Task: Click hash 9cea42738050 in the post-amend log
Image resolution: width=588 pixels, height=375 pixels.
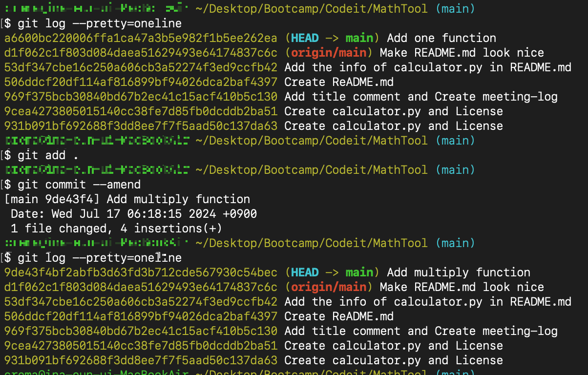Action: coord(141,346)
